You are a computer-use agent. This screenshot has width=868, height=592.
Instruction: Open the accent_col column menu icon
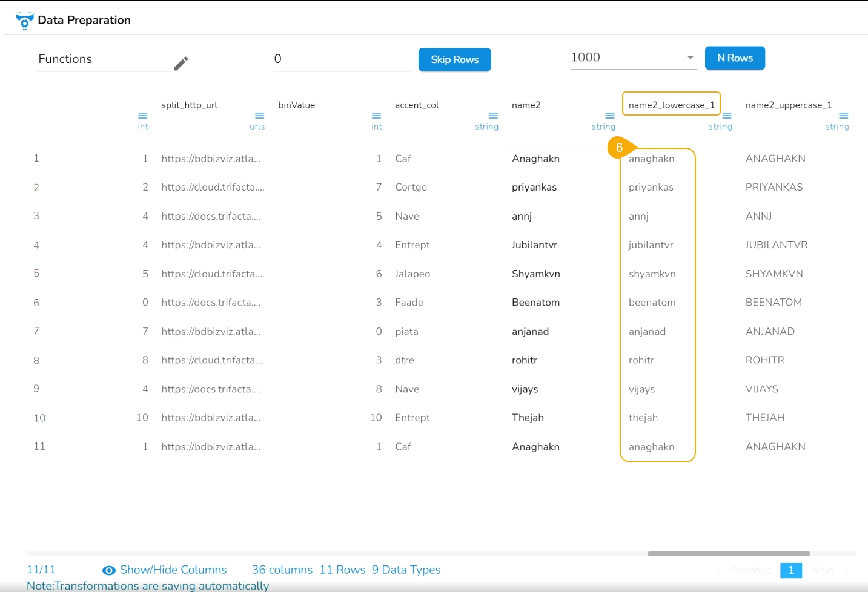click(494, 116)
